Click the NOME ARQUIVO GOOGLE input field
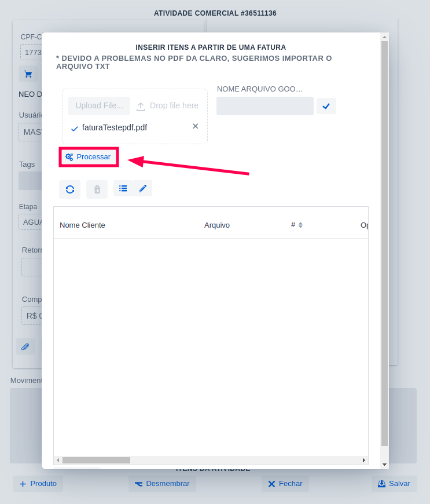 (264, 106)
